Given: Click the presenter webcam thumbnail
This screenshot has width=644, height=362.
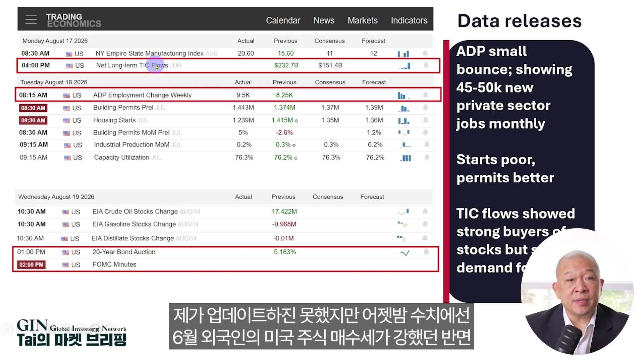Looking at the screenshot, I should [577, 292].
